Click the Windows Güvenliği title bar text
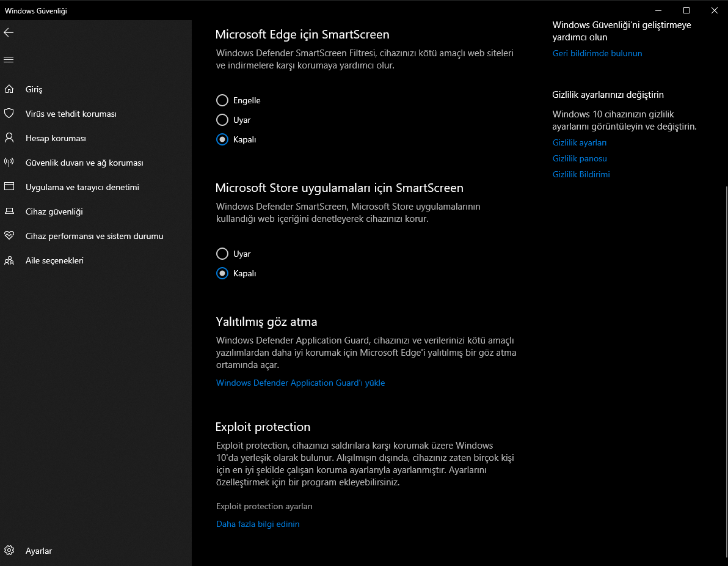This screenshot has width=728, height=566. [x=36, y=10]
